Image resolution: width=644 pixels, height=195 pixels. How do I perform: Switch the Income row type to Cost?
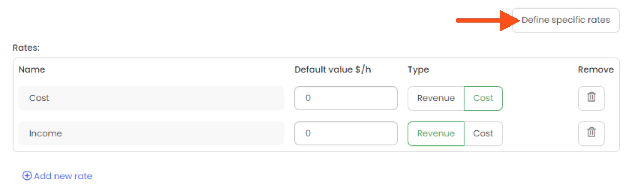point(483,133)
